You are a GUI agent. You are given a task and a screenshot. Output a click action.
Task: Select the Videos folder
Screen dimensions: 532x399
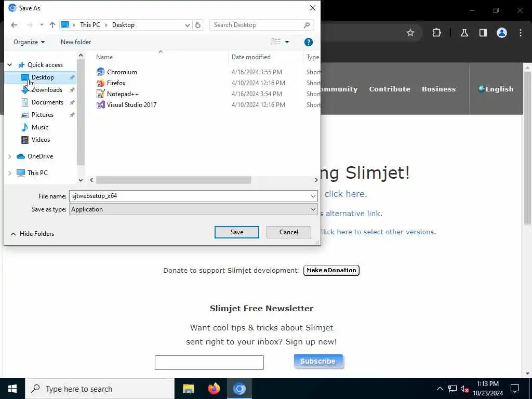[x=41, y=140]
